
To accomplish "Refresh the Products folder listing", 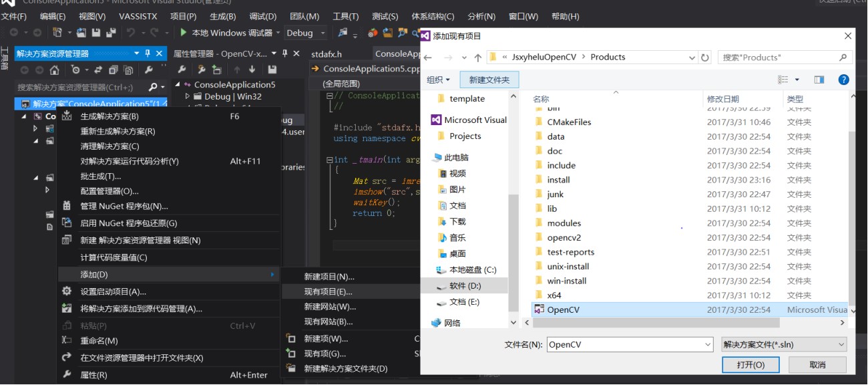I will point(705,57).
